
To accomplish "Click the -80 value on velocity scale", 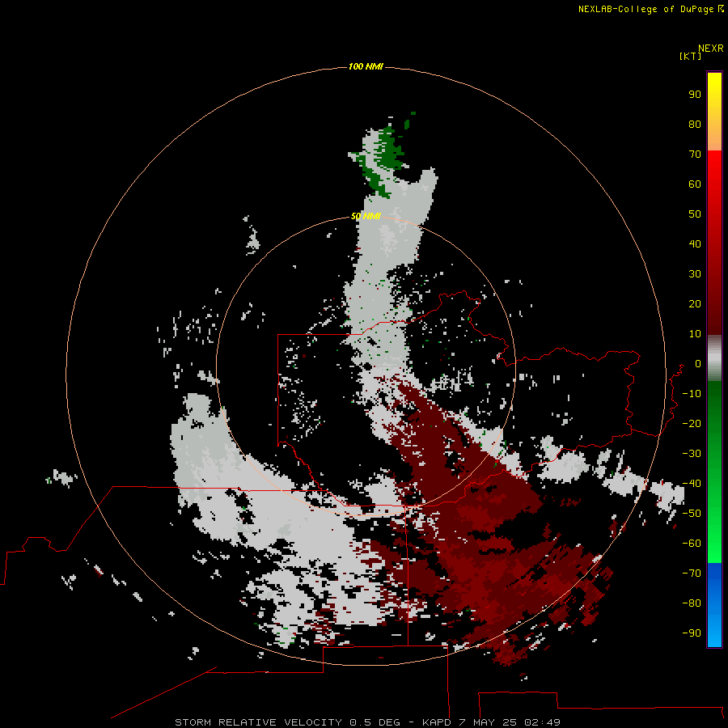I will (x=692, y=603).
